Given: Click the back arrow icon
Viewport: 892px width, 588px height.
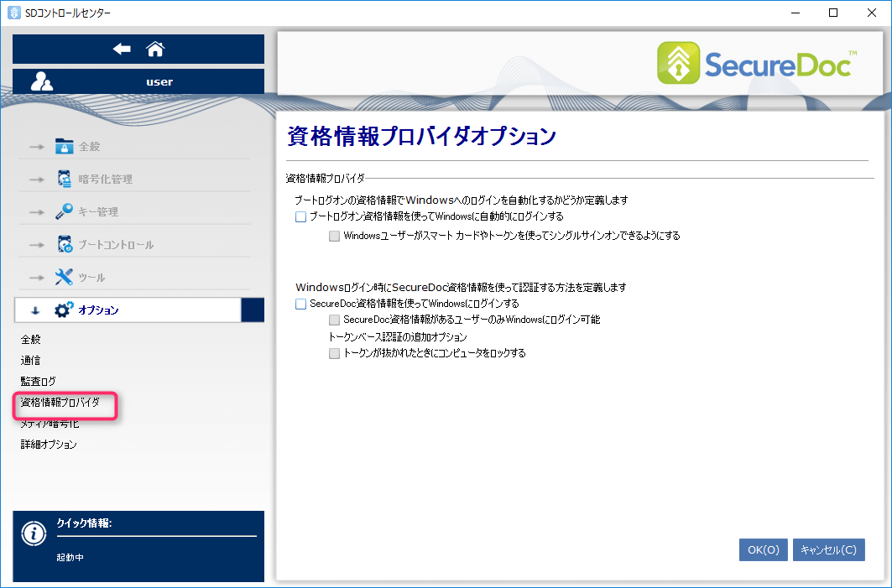Looking at the screenshot, I should pyautogui.click(x=123, y=49).
